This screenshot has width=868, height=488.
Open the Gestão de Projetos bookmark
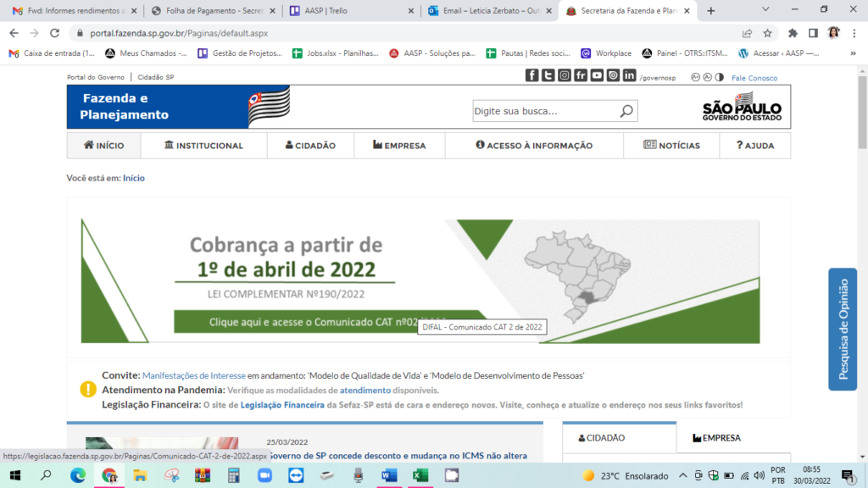(240, 53)
